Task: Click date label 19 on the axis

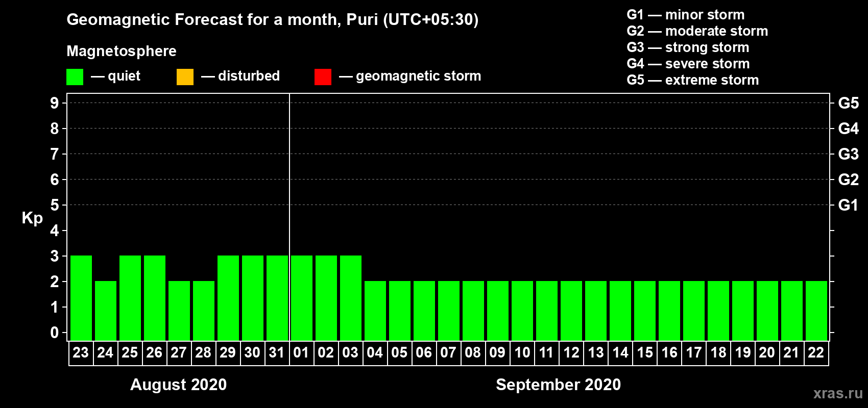Action: (742, 353)
